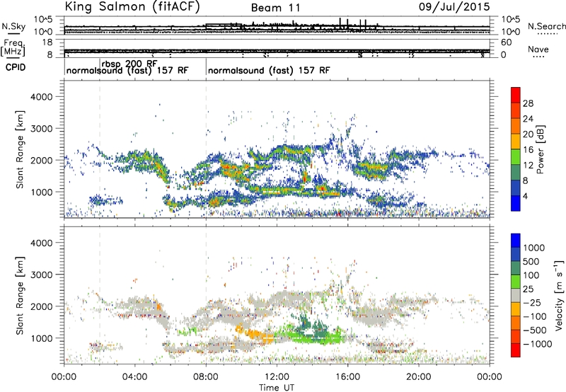Click the 'Freq. [MHz]' axis label
Viewport: 566px width, 392px height.
[x=13, y=47]
